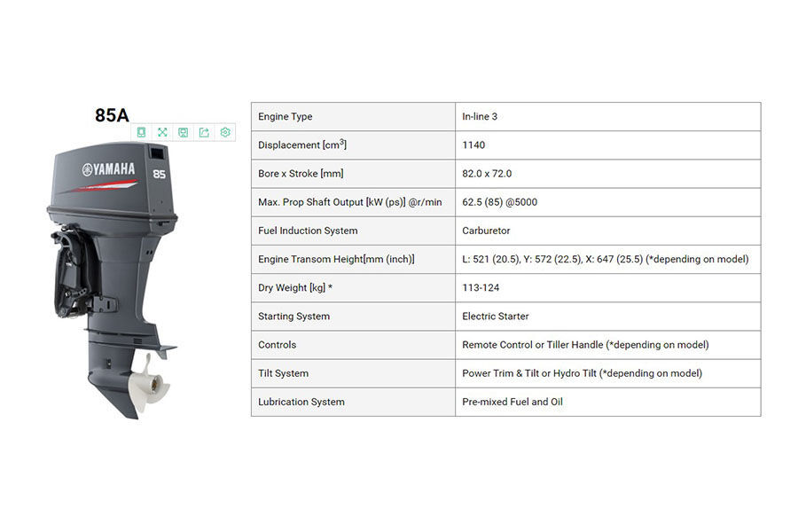The image size is (798, 532).
Task: Click the 85A model heading
Action: 112,115
